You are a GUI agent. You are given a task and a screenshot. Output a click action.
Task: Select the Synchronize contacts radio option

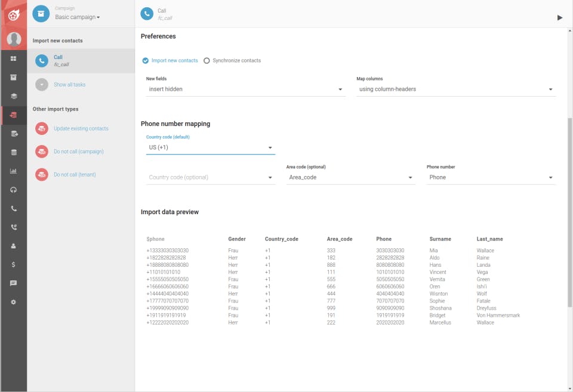click(207, 61)
